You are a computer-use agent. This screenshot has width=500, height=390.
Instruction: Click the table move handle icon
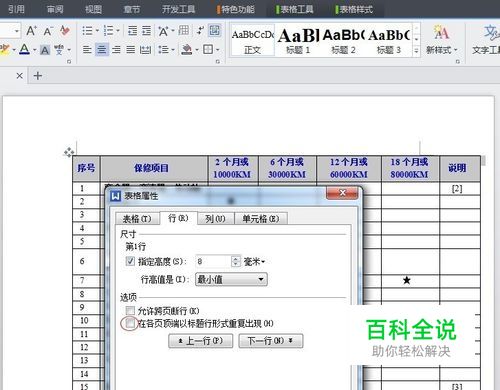click(69, 152)
